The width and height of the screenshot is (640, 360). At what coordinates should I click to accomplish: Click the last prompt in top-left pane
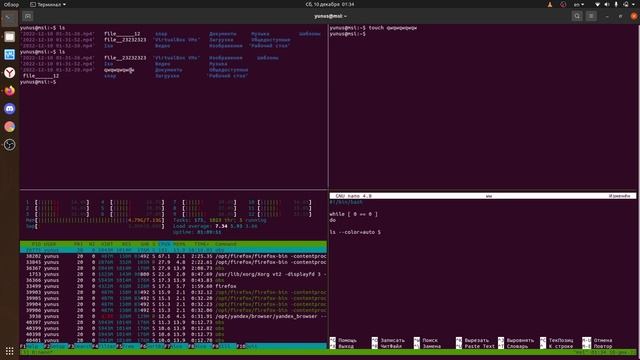point(38,82)
